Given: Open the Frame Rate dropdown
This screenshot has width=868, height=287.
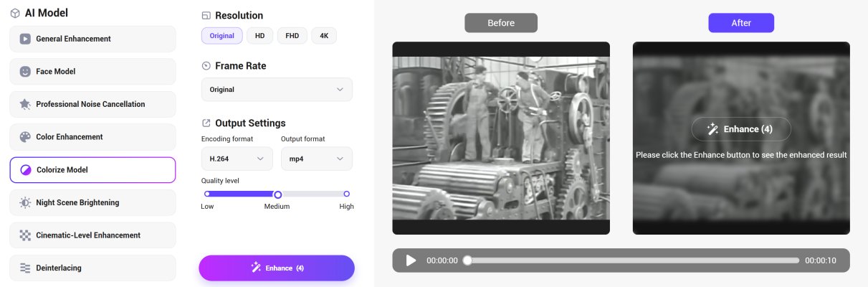Looking at the screenshot, I should tap(277, 90).
